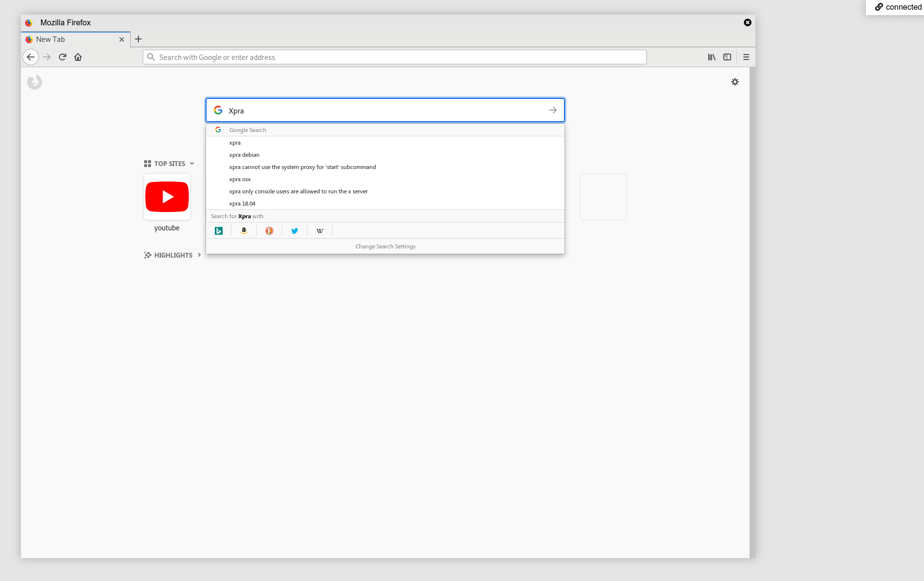This screenshot has width=924, height=581.
Task: Click the vertical page scrollbar
Action: pos(752,312)
